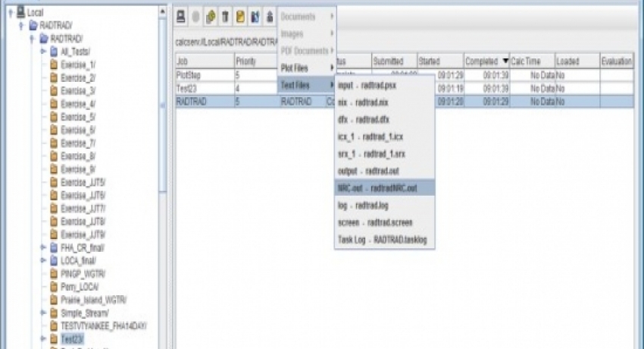The height and width of the screenshot is (349, 644).
Task: Open srx_1 - radtrad_1.srx text file
Action: [385, 154]
